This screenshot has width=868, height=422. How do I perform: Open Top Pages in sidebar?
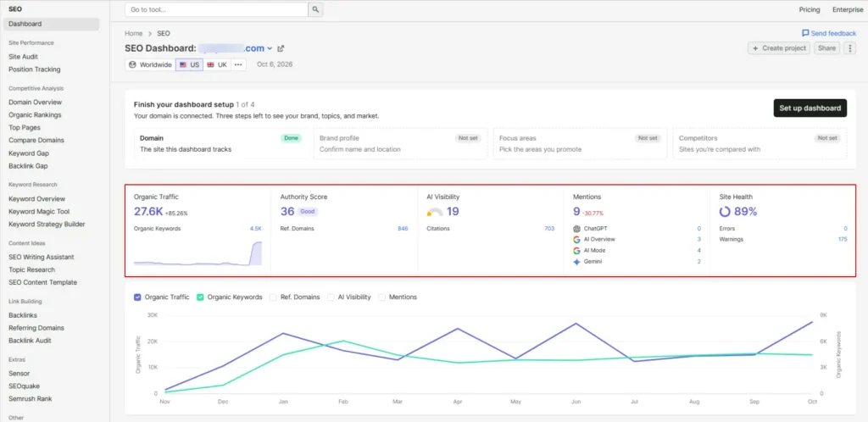click(x=25, y=127)
